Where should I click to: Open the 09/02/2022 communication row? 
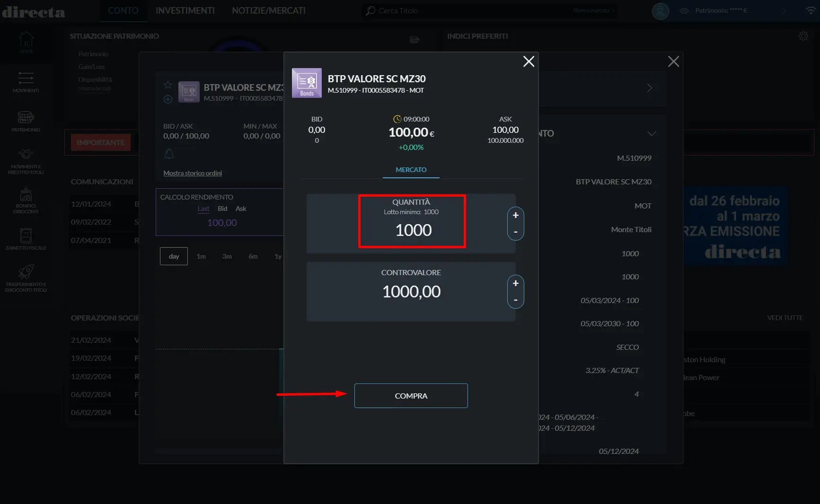[x=105, y=222]
